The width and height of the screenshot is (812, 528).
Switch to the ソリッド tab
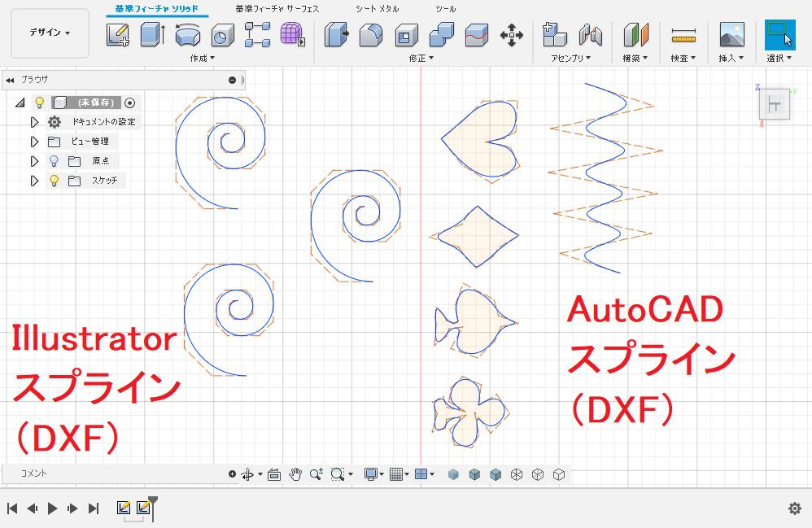coord(157,9)
